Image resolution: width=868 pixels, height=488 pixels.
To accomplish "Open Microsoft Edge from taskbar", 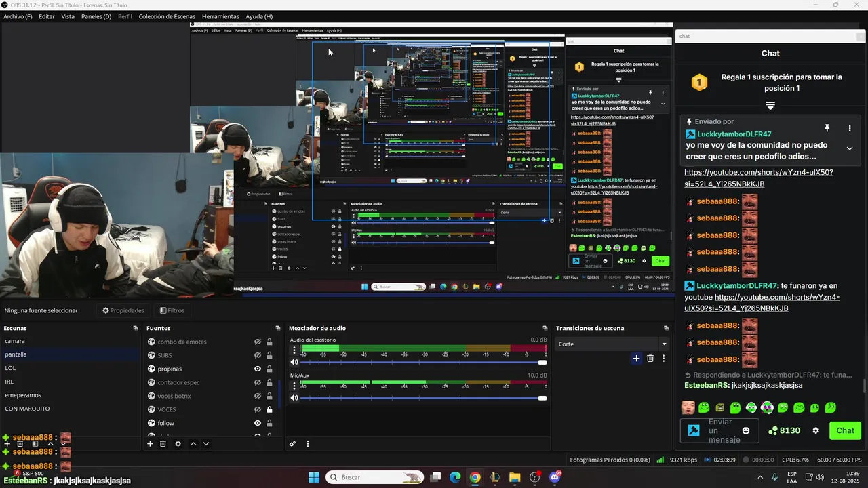I will 455,477.
